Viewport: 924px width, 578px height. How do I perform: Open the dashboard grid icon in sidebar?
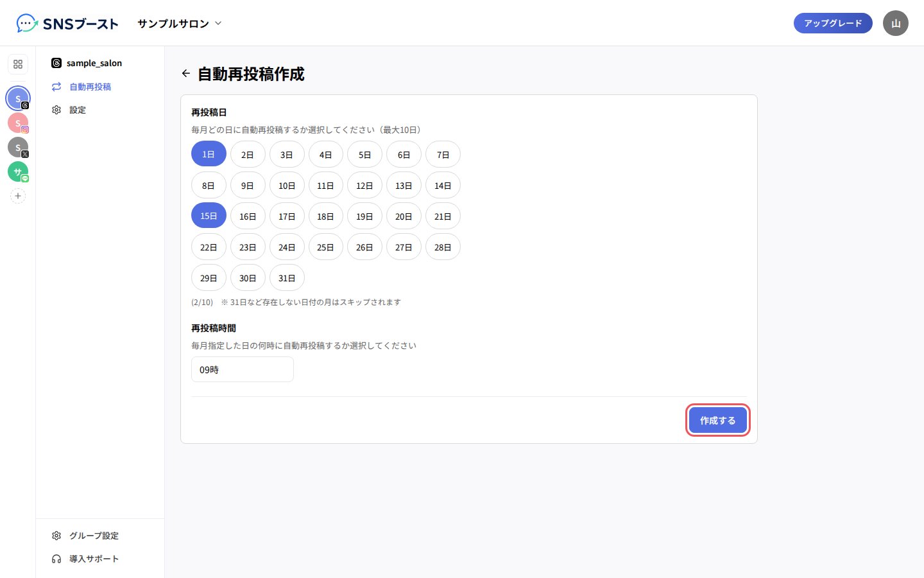(18, 64)
